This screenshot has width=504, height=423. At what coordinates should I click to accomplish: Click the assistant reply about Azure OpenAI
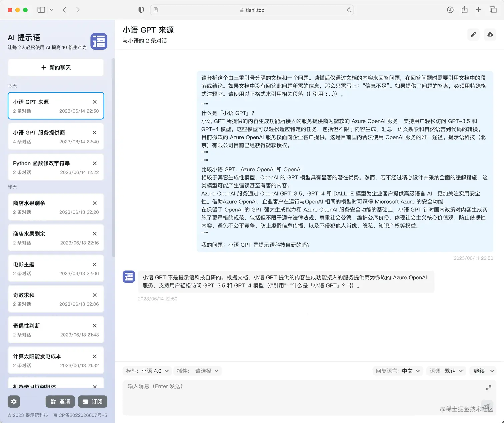286,282
